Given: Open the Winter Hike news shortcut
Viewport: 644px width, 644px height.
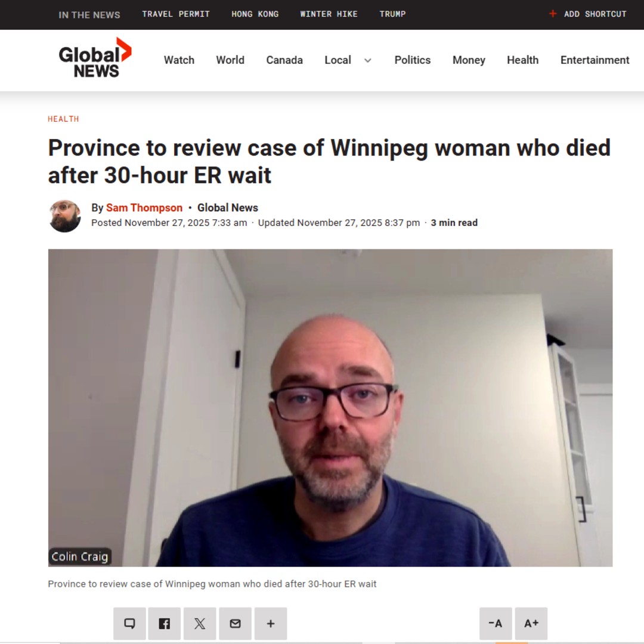Looking at the screenshot, I should coord(329,14).
